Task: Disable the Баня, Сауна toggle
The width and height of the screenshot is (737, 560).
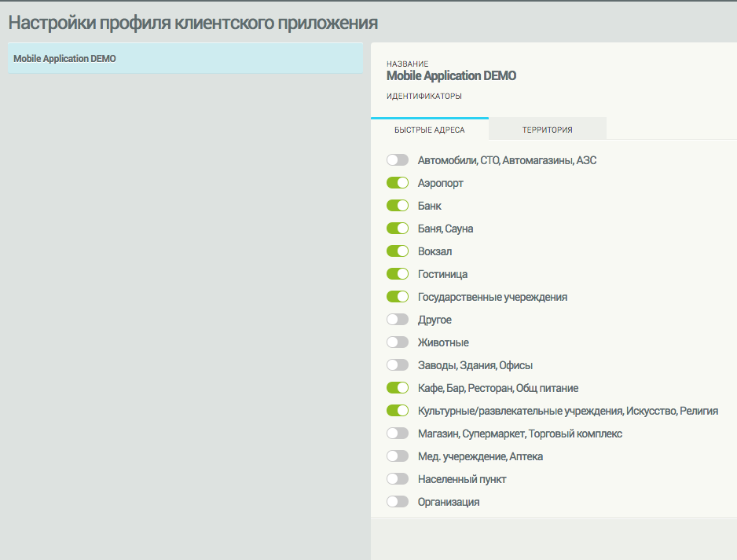Action: 398,229
